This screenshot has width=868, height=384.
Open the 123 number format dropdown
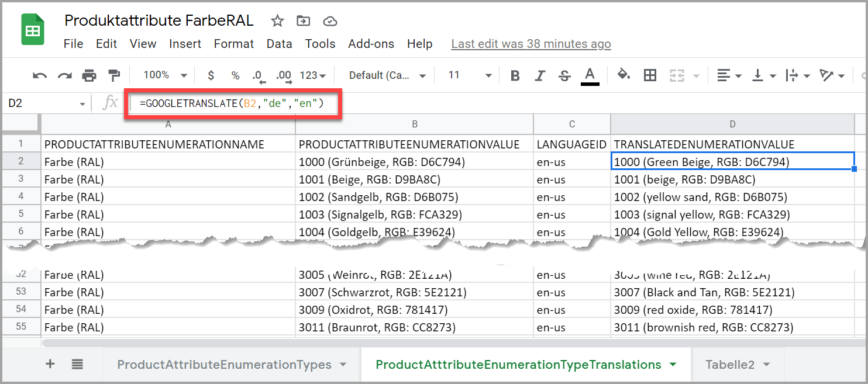[x=312, y=75]
